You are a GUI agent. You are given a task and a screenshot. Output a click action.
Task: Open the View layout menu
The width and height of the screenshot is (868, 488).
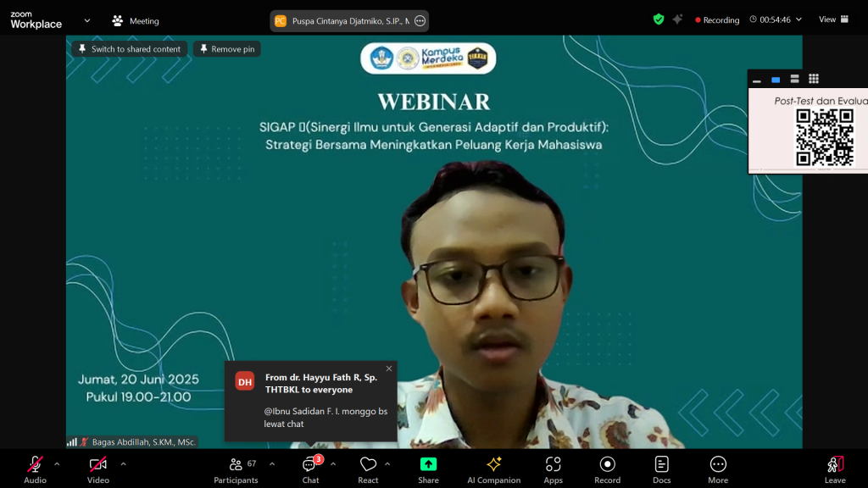point(832,19)
